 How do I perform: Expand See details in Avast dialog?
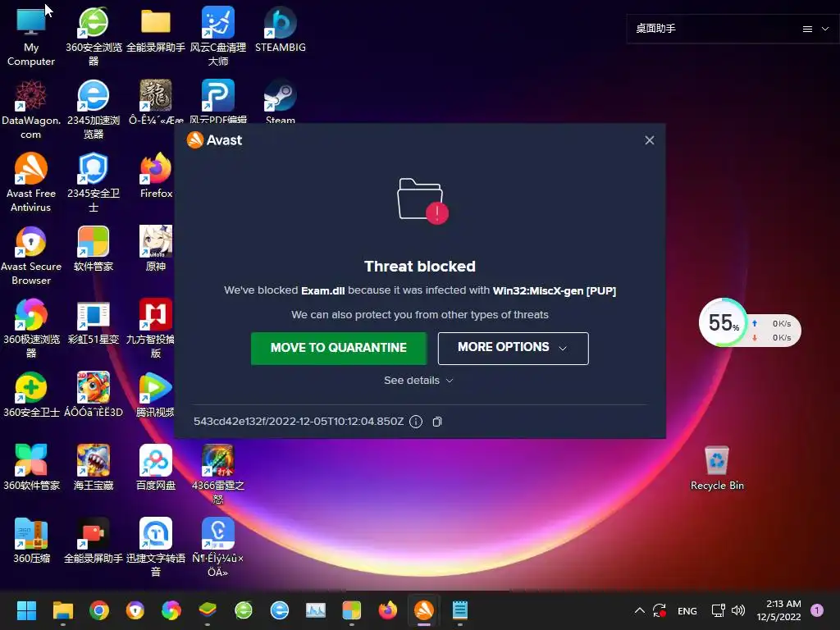coord(419,381)
